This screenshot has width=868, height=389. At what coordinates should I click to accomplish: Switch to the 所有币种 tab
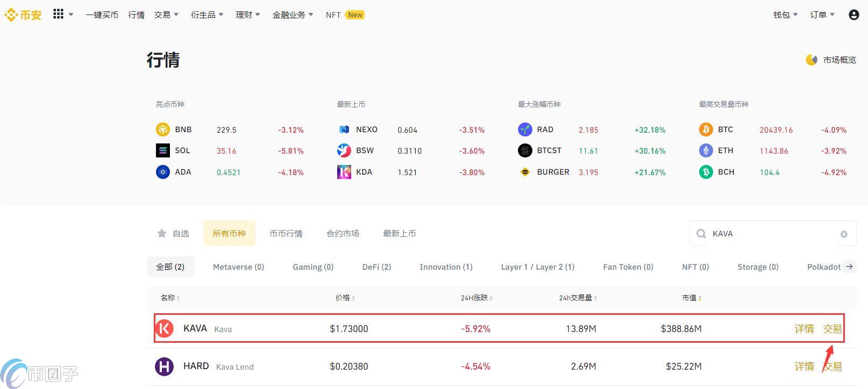229,233
